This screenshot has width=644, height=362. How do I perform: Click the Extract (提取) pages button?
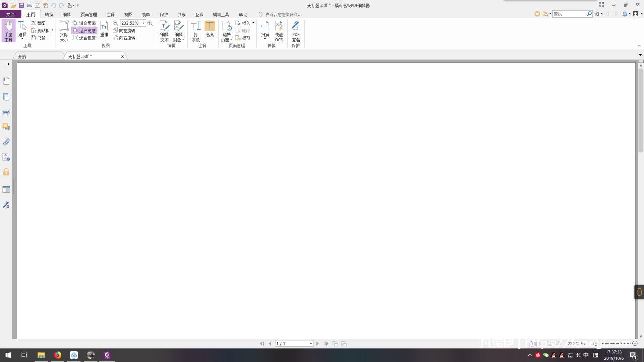pyautogui.click(x=243, y=38)
